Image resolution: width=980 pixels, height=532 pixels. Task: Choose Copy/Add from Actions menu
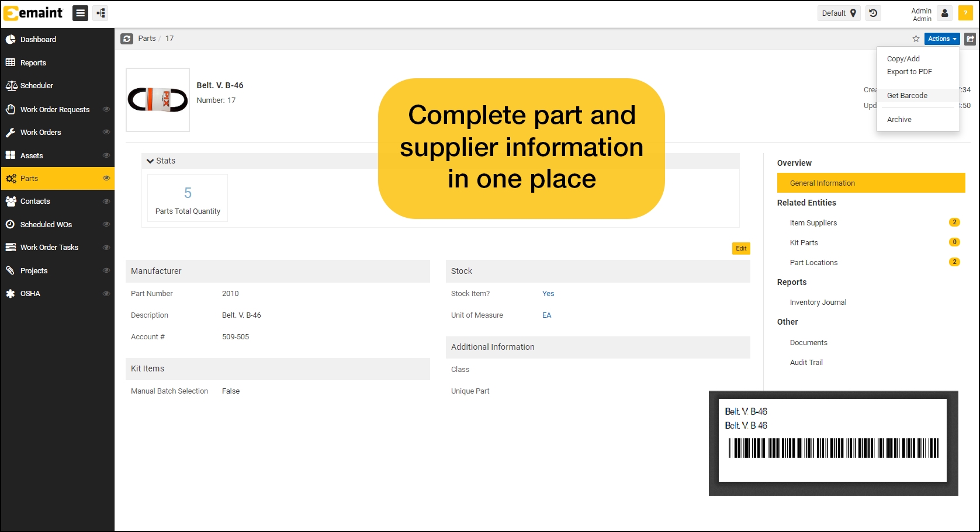(x=903, y=58)
